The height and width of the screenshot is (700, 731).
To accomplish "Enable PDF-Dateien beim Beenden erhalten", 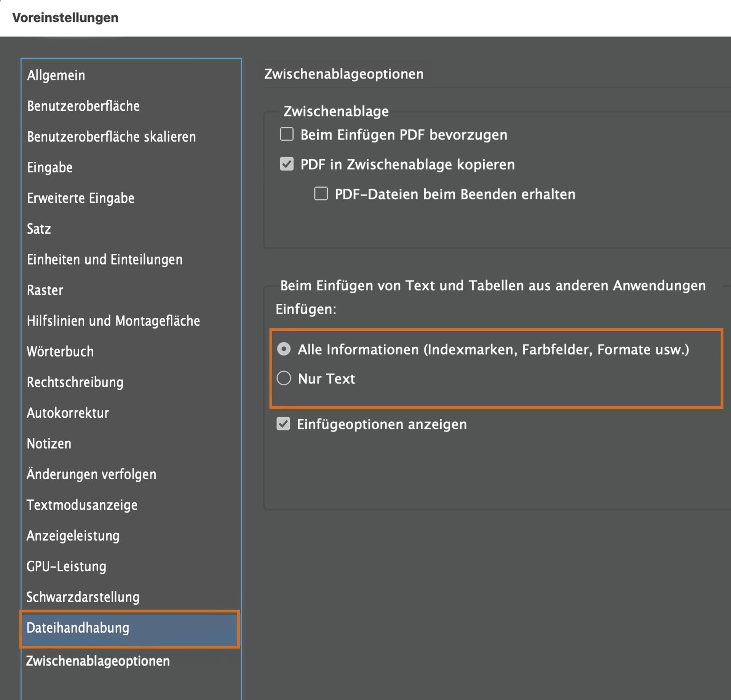I will click(320, 194).
